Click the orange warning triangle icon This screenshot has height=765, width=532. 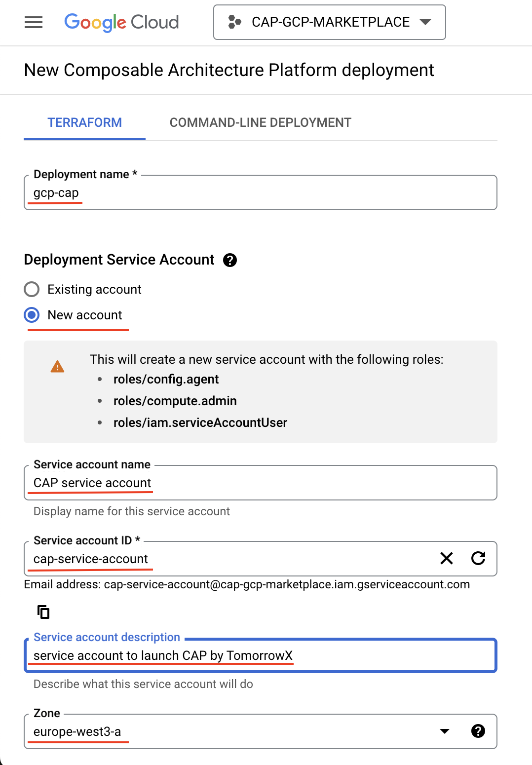57,367
